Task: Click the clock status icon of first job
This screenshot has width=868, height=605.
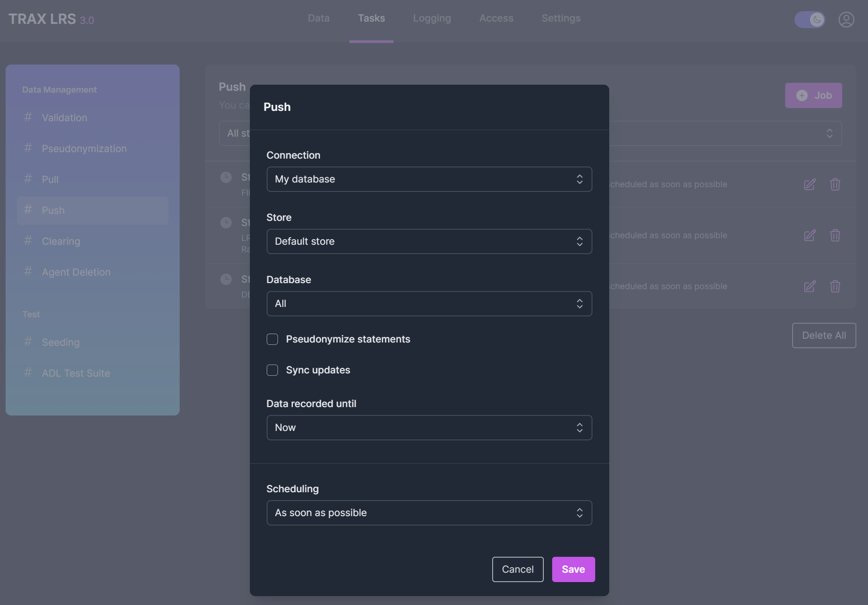Action: pos(226,177)
